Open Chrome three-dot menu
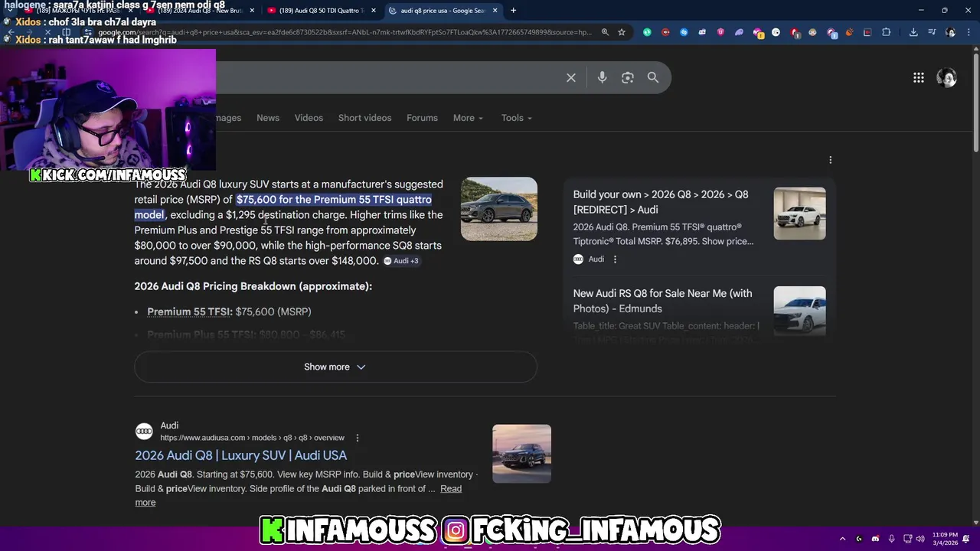Viewport: 980px width, 551px height. pos(969,32)
